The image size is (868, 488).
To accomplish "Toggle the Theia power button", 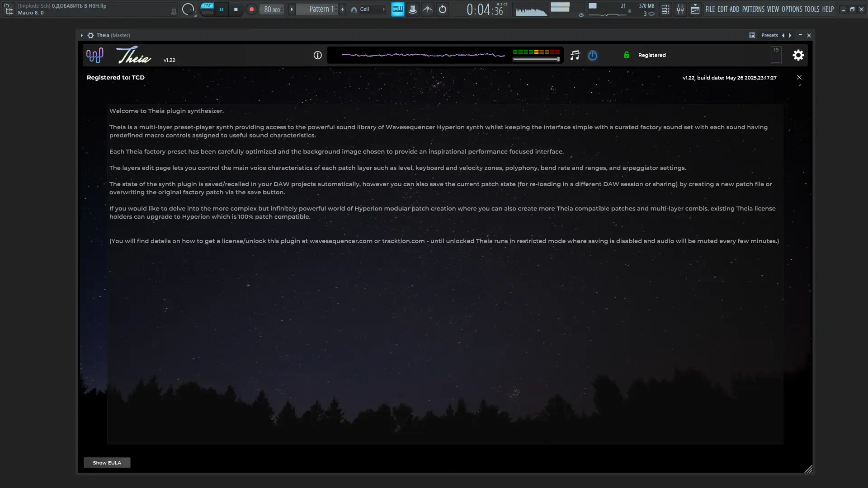I will point(593,55).
